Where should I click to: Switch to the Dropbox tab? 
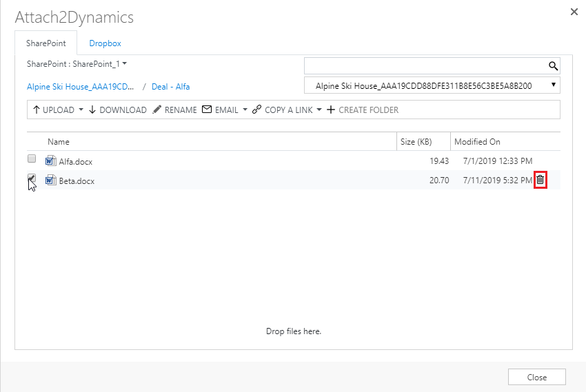pos(105,43)
